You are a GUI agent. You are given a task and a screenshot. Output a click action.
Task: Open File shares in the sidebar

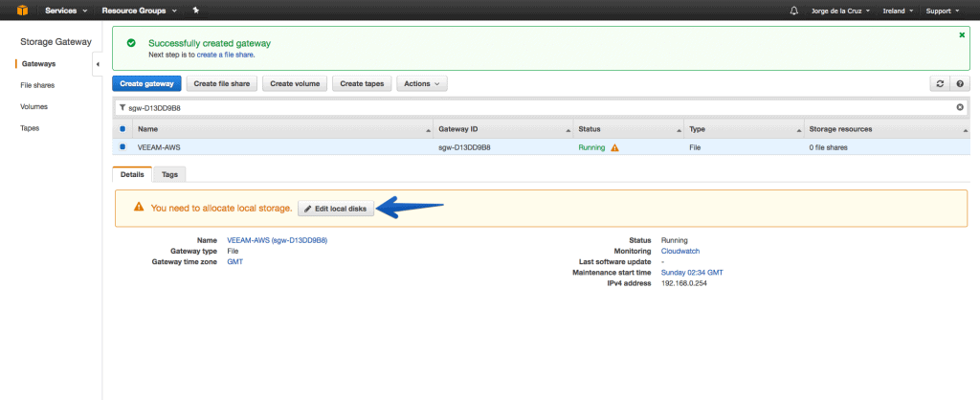37,85
